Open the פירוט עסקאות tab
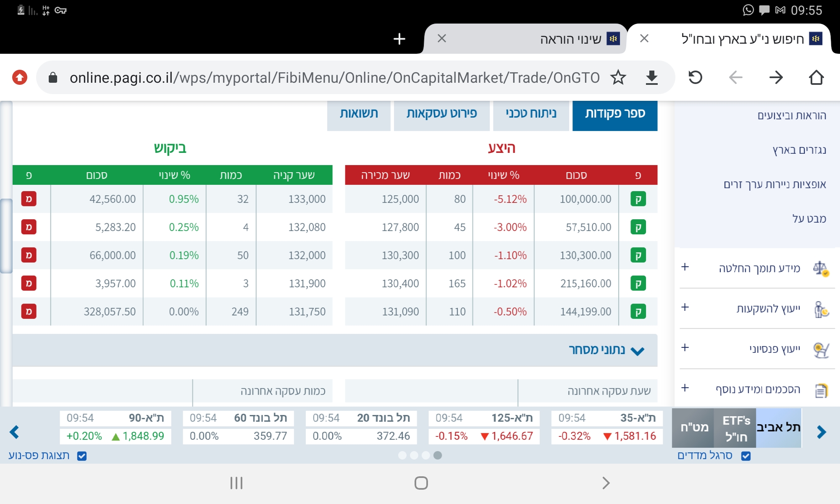This screenshot has width=840, height=504. click(441, 114)
